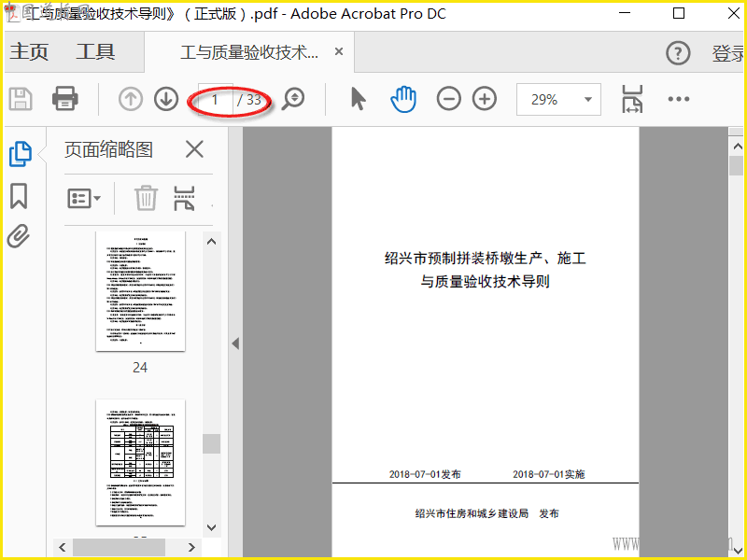Open the Attachments paperclip panel
This screenshot has width=747, height=560.
[x=19, y=236]
